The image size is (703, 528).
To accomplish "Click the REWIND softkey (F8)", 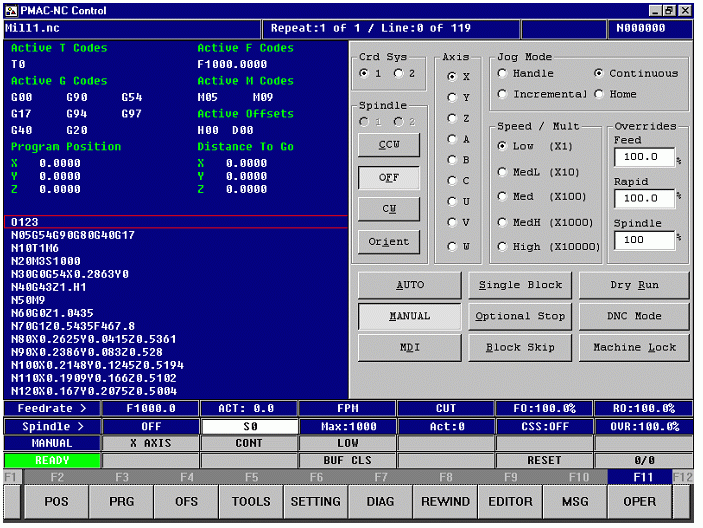I will point(445,502).
